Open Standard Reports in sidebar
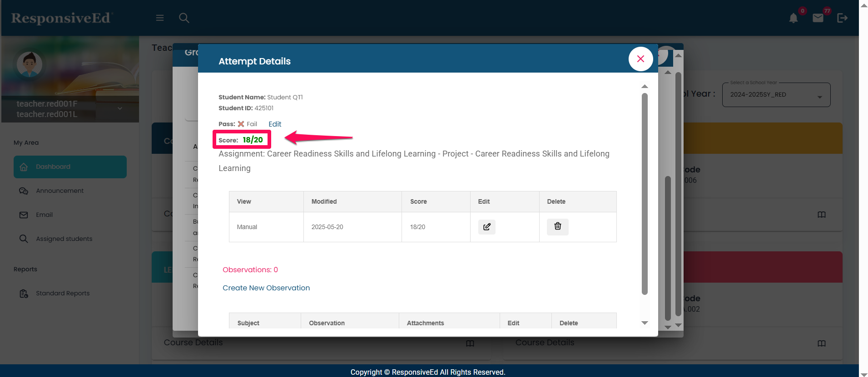Viewport: 868px width, 377px height. (63, 294)
